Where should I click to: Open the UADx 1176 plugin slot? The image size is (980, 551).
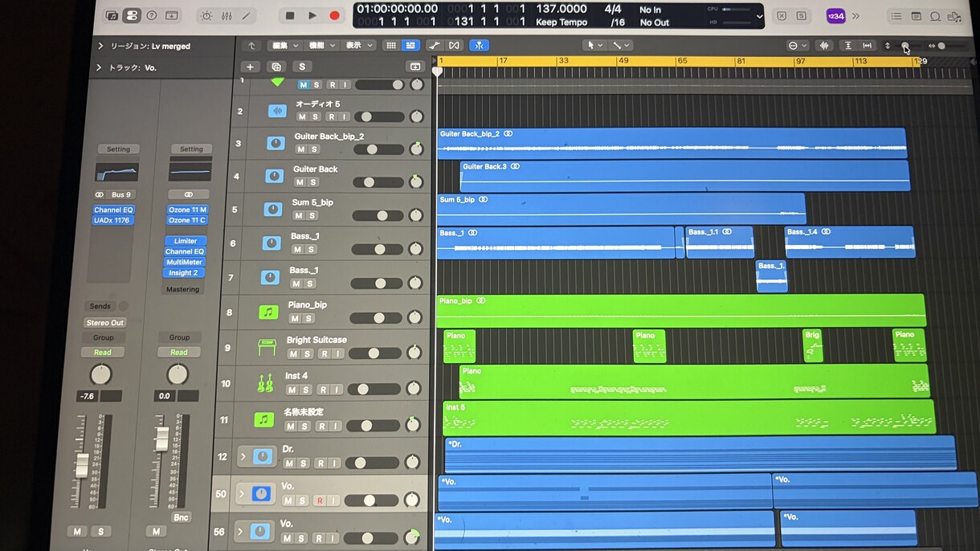113,220
